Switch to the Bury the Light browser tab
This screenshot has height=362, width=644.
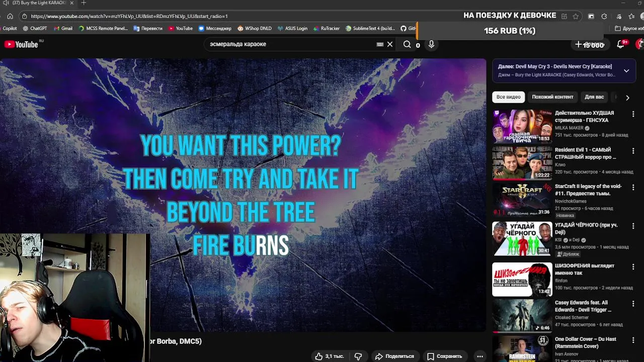pyautogui.click(x=40, y=3)
